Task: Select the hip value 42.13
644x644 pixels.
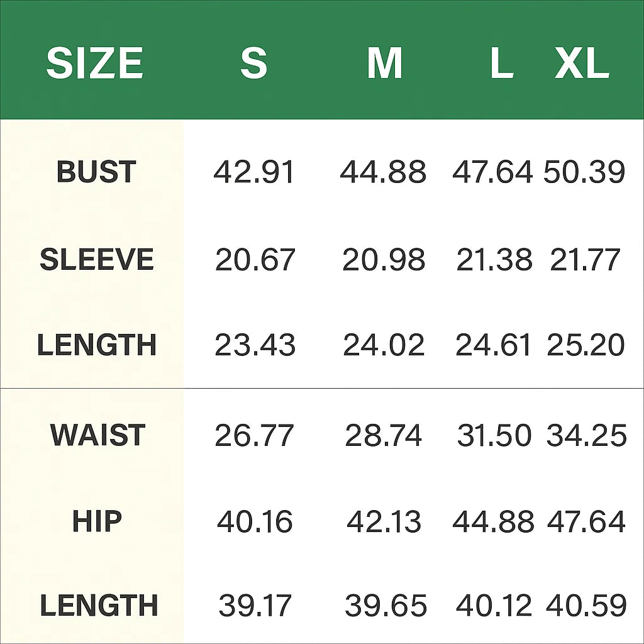Action: (384, 521)
